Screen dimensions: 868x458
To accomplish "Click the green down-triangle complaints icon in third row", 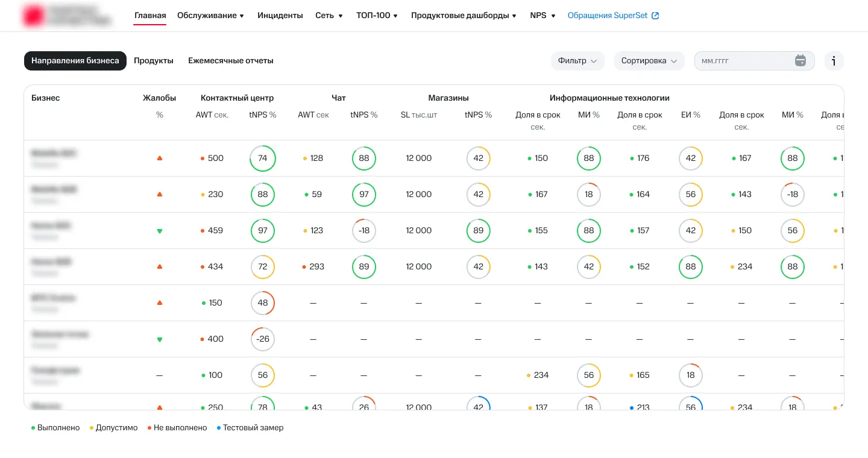I will [x=160, y=231].
